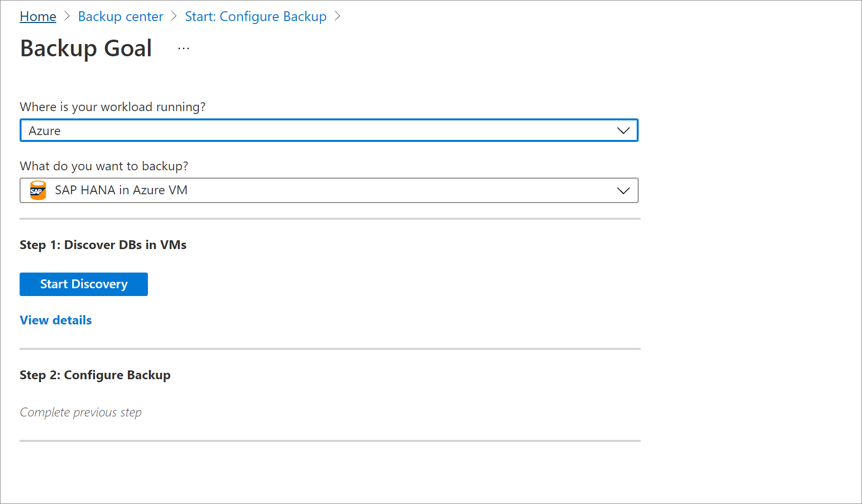Click the Complete previous step text
862x504 pixels.
[x=80, y=412]
